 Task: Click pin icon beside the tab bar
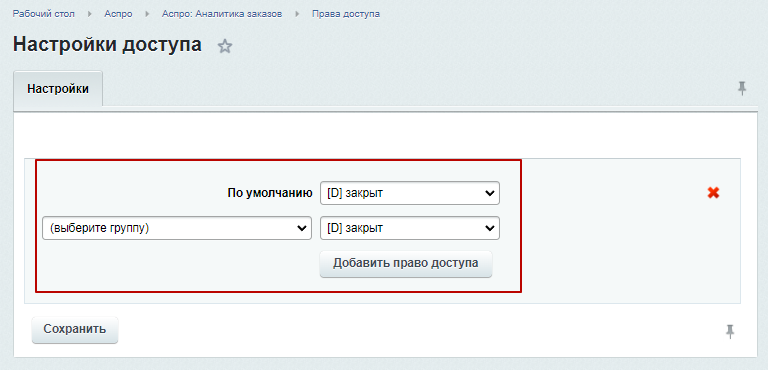[x=742, y=89]
